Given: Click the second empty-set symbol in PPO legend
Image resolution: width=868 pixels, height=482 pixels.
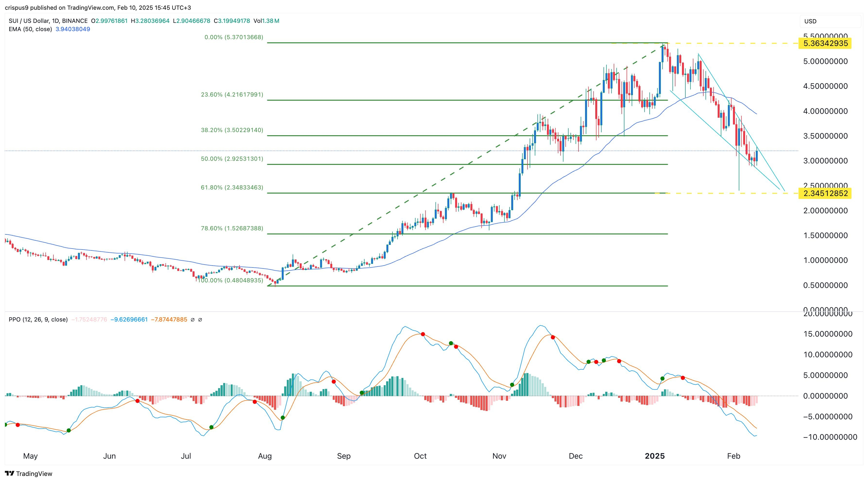Looking at the screenshot, I should [x=200, y=320].
